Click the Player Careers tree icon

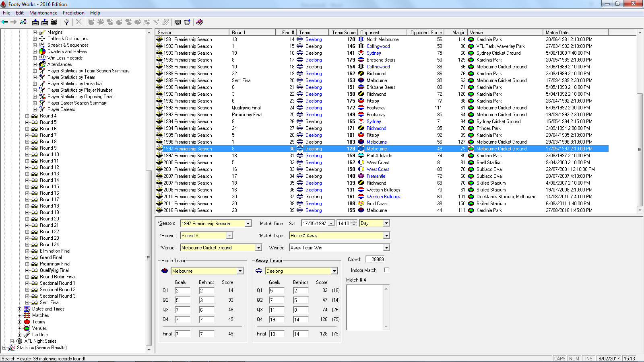point(42,109)
